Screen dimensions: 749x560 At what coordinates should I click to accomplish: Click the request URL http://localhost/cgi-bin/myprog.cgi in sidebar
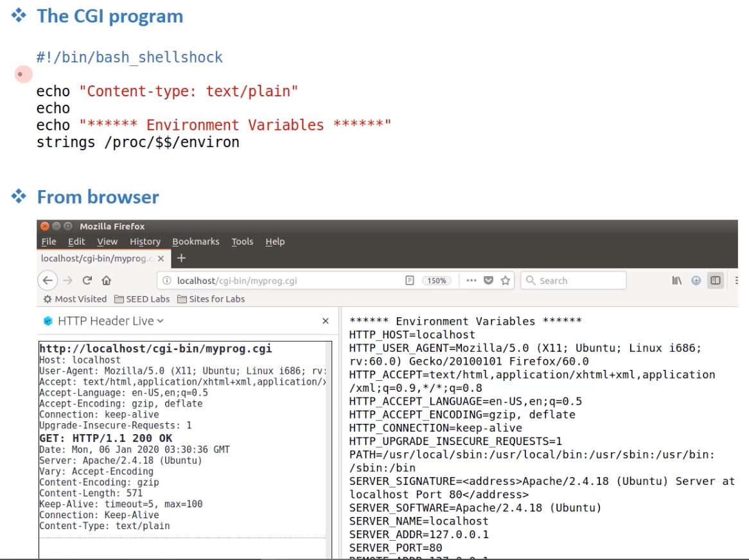point(155,349)
